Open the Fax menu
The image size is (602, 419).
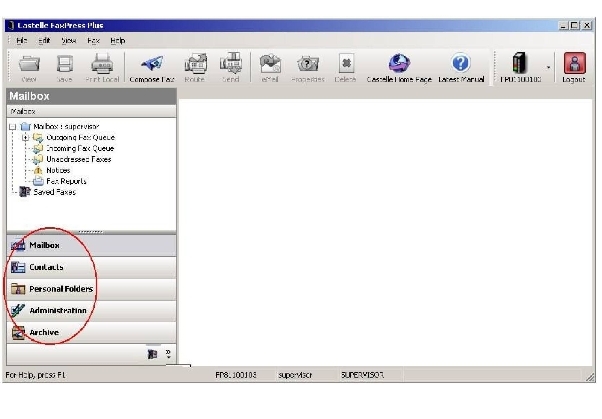coord(93,40)
